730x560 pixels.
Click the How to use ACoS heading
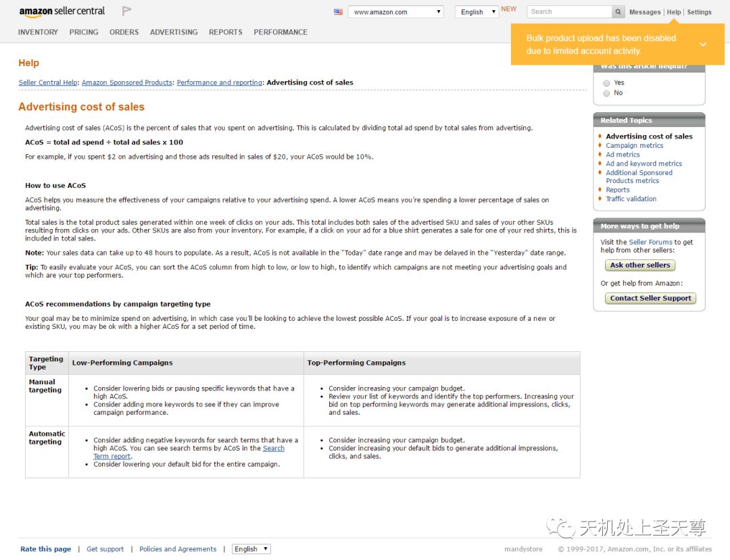(55, 186)
